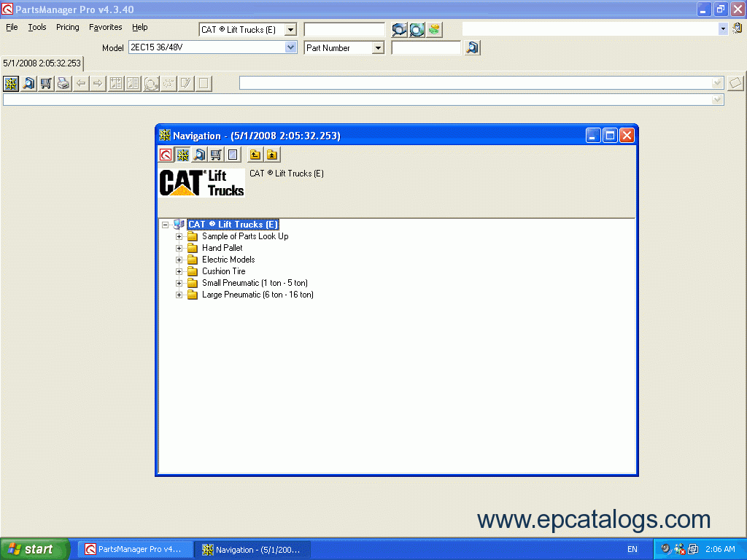
Task: Click the long combo field in main toolbar row
Action: 481,83
